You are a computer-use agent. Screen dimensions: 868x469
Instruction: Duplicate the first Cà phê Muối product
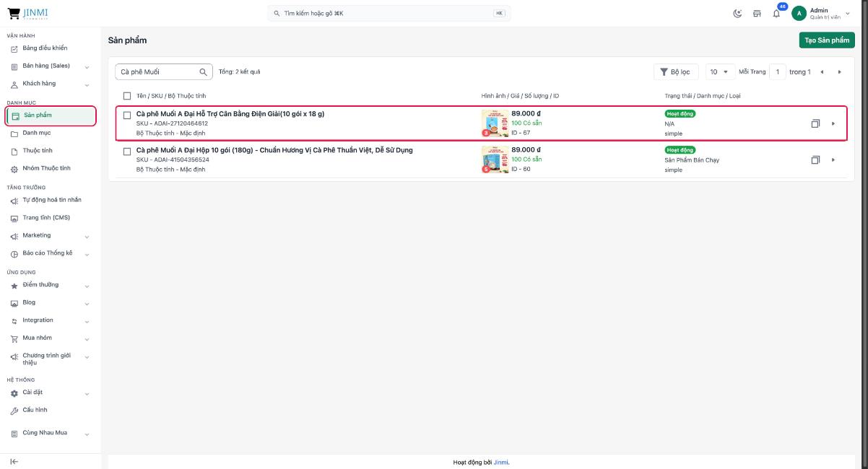[x=815, y=123]
